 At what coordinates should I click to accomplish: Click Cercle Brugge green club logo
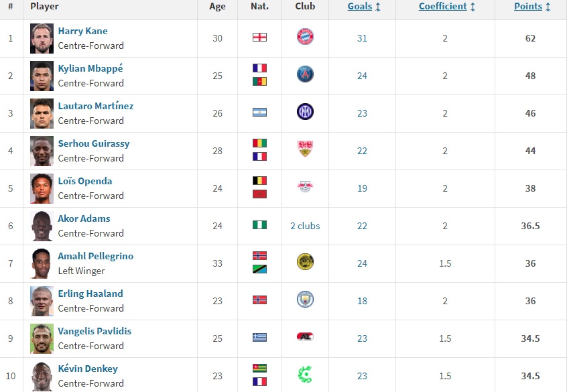click(x=305, y=375)
